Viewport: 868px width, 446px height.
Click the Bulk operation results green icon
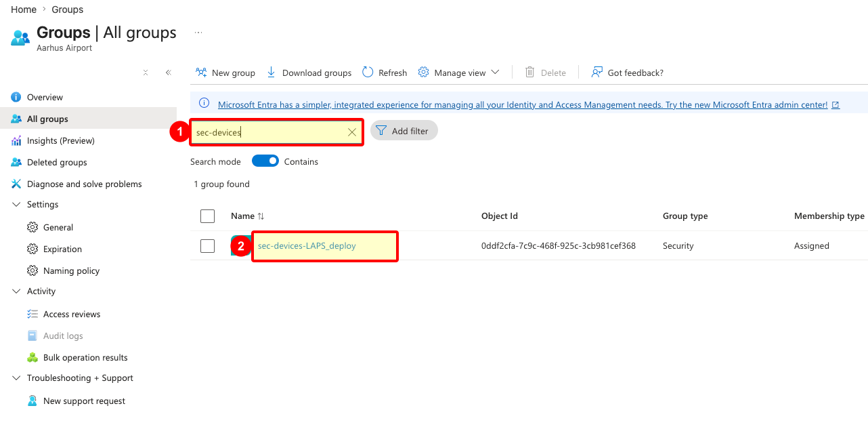32,357
